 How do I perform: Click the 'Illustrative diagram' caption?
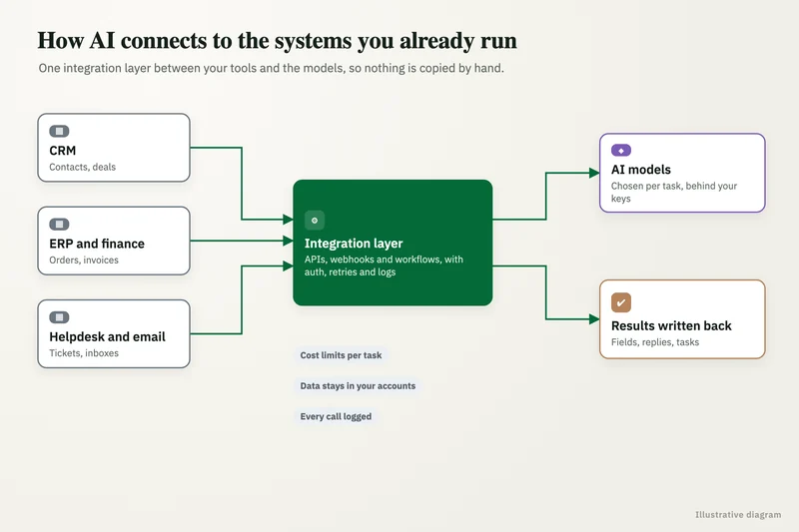click(x=738, y=515)
